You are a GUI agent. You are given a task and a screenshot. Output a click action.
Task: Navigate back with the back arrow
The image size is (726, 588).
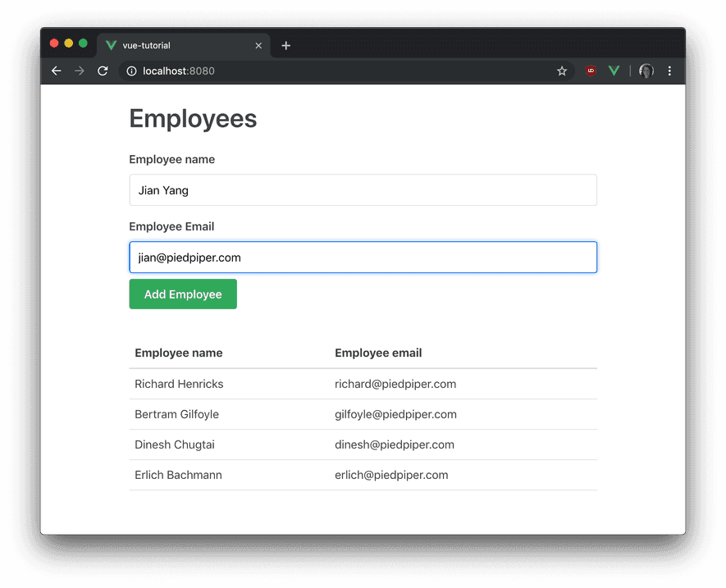[55, 71]
